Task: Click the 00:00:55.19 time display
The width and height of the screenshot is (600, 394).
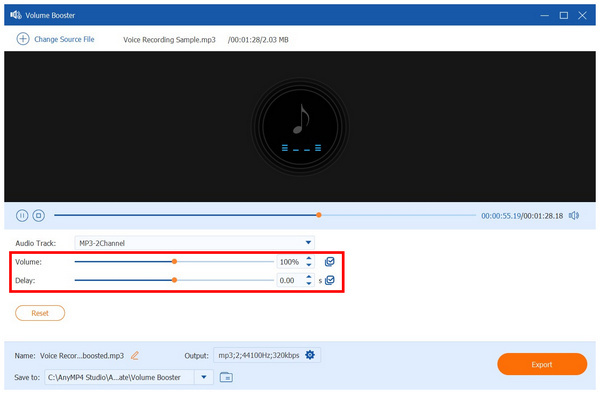Action: pyautogui.click(x=501, y=216)
